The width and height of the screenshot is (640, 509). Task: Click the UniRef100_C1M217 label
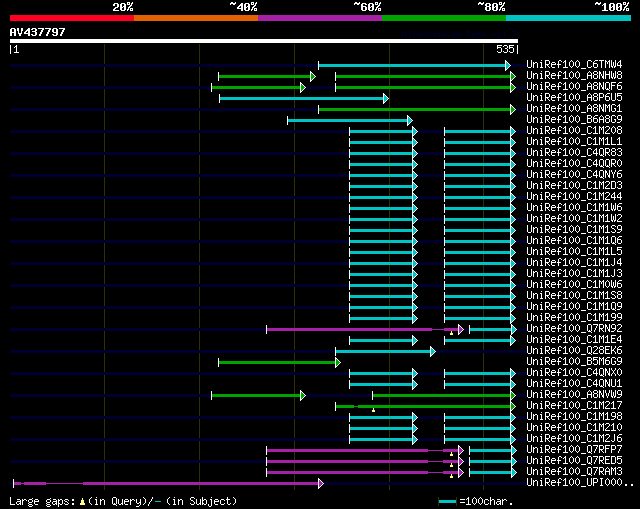[x=574, y=406]
